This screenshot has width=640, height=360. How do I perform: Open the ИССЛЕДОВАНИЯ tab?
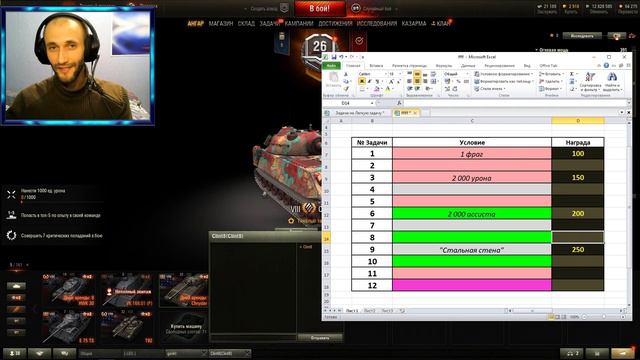pos(377,23)
